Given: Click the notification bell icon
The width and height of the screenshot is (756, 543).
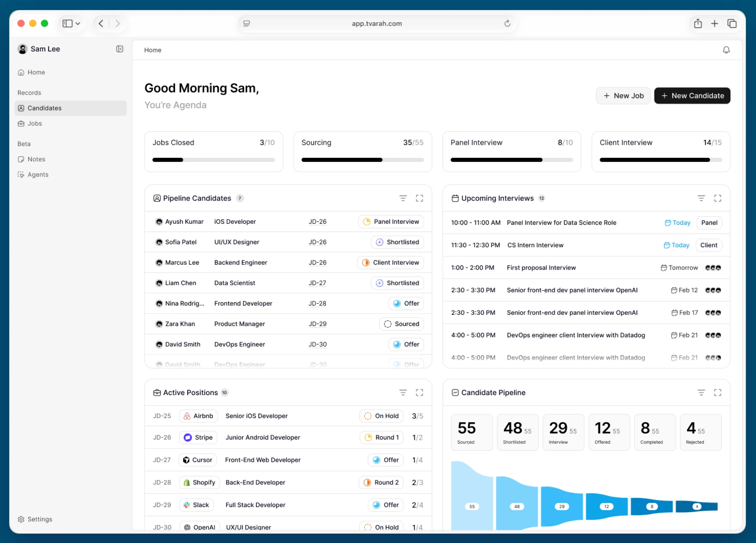Looking at the screenshot, I should click(x=726, y=50).
